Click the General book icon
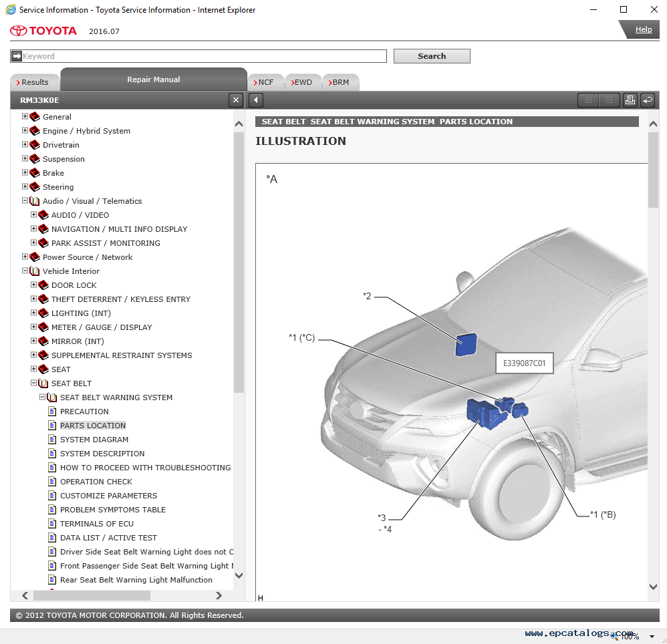Screen dimensions: 667x644 pos(35,116)
